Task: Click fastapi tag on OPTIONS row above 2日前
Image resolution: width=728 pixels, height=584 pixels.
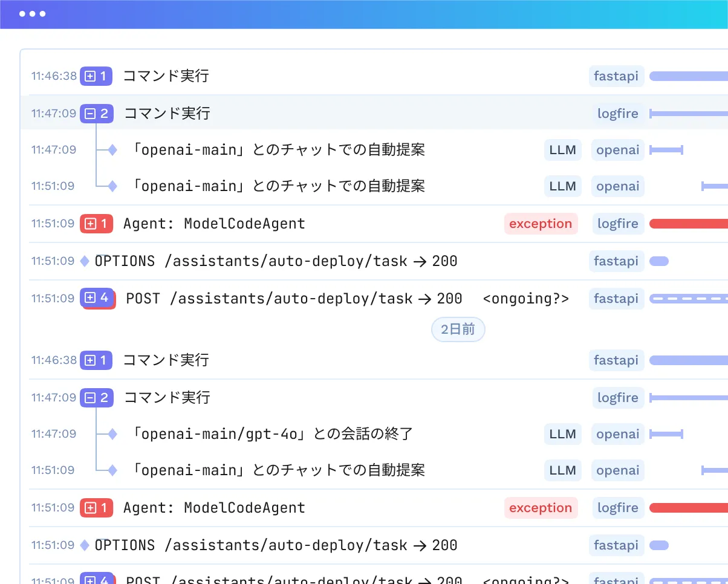Action: [x=616, y=261]
